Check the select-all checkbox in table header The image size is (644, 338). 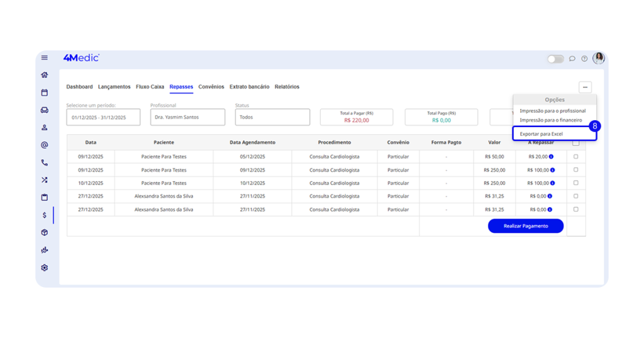coord(575,143)
